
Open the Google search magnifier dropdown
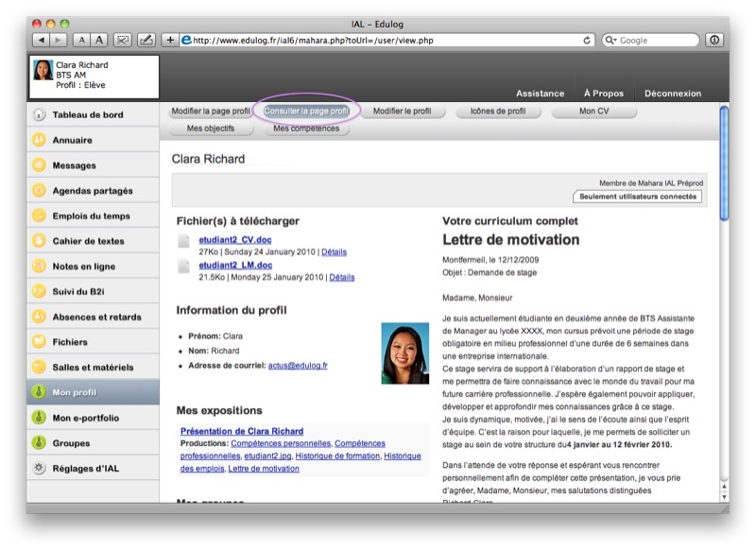click(610, 40)
